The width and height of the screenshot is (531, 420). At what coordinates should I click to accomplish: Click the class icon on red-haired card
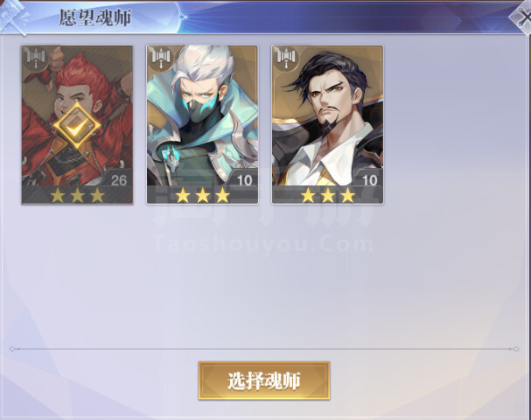(36, 57)
